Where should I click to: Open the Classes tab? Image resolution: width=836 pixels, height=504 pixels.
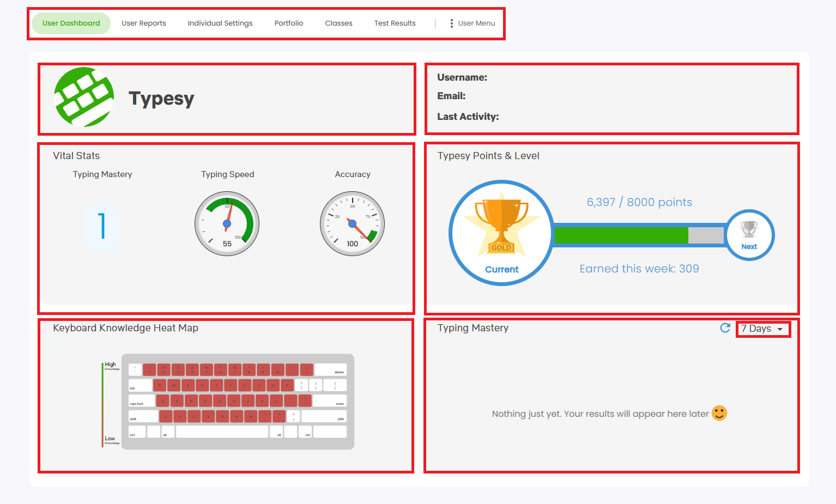coord(338,23)
